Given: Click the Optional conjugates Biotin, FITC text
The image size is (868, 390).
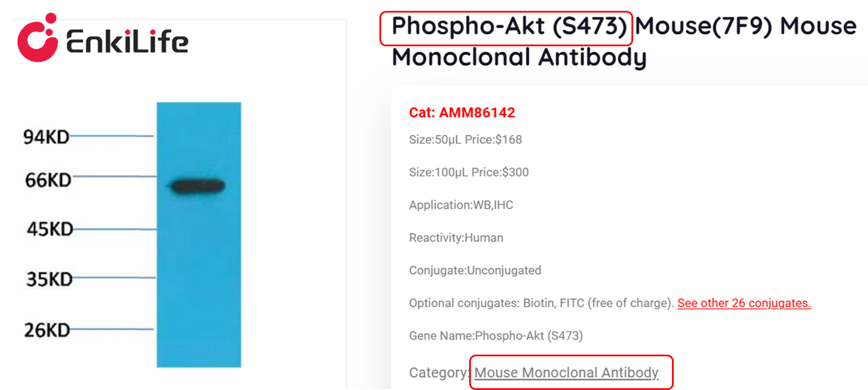Looking at the screenshot, I should click(541, 303).
